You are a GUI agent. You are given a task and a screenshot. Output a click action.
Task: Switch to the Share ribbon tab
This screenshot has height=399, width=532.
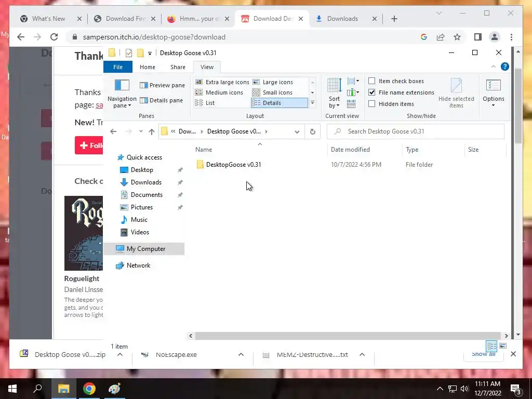coord(178,67)
